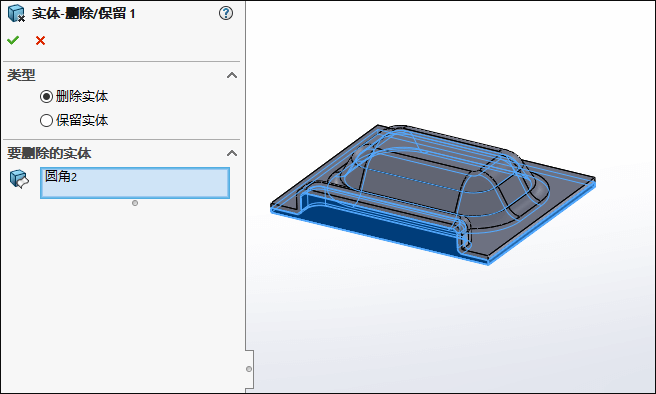Click the panel collapse handle at the viewport edge
This screenshot has width=656, height=394.
coord(249,369)
